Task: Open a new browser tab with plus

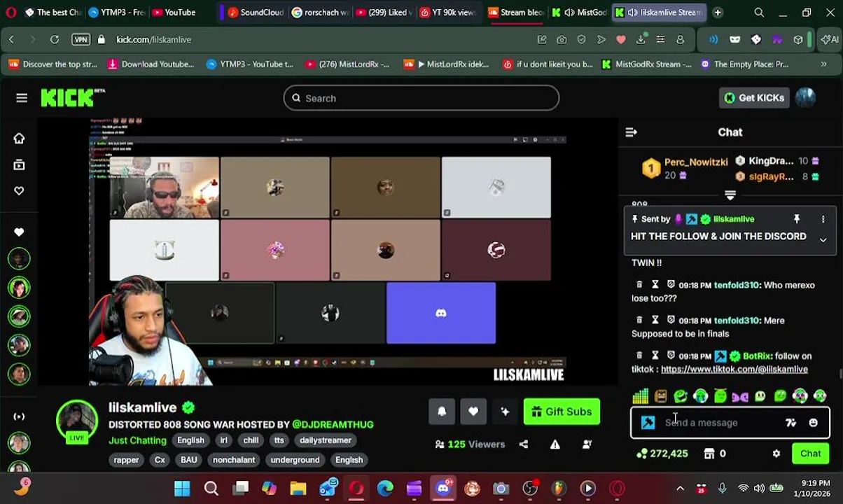Action: [x=718, y=13]
